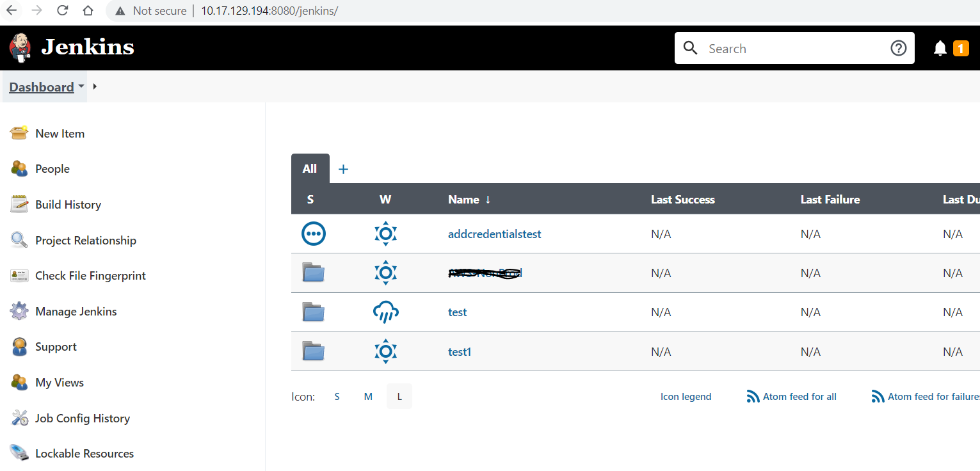This screenshot has width=980, height=471.
Task: Click the notification bell icon
Action: click(940, 48)
